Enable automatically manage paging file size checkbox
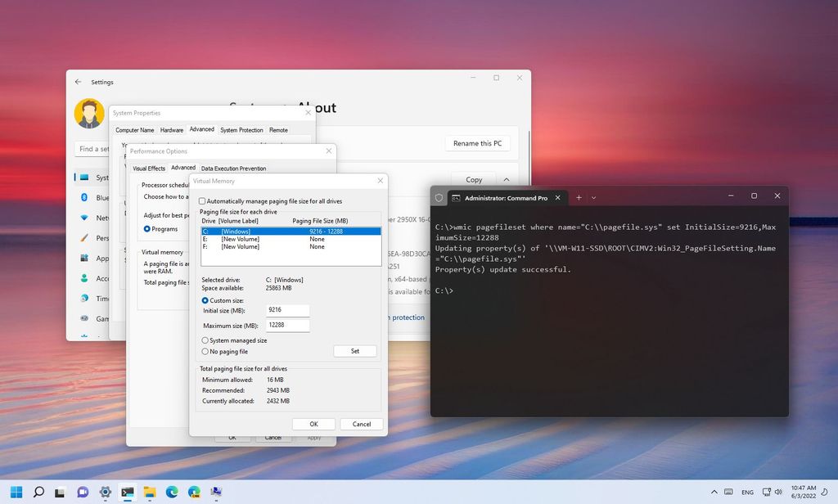 click(x=200, y=200)
